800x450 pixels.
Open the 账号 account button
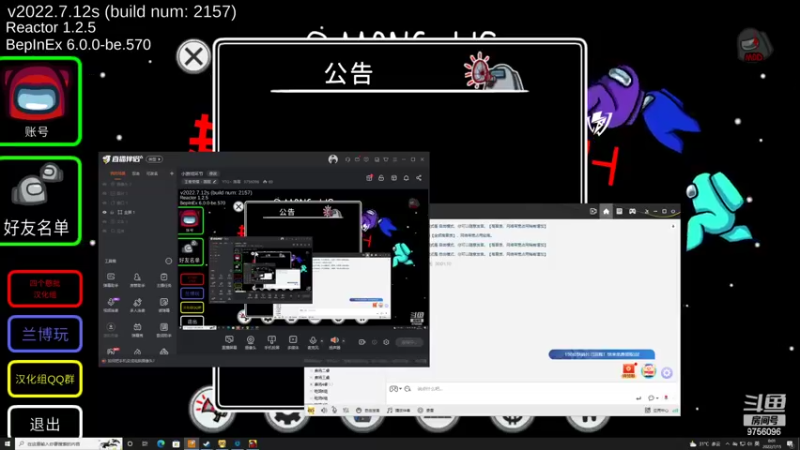(x=40, y=102)
